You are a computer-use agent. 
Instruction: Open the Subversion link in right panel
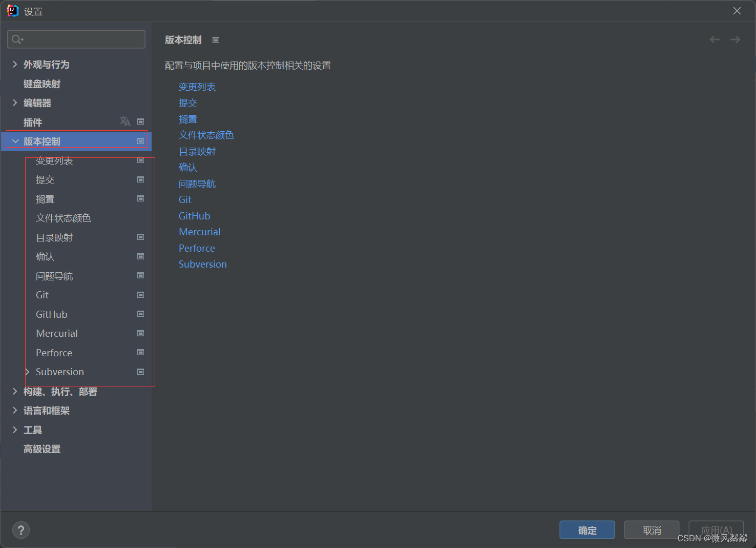pyautogui.click(x=203, y=265)
